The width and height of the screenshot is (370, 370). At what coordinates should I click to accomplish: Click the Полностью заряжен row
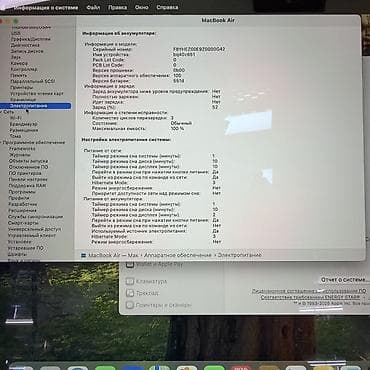click(156, 97)
